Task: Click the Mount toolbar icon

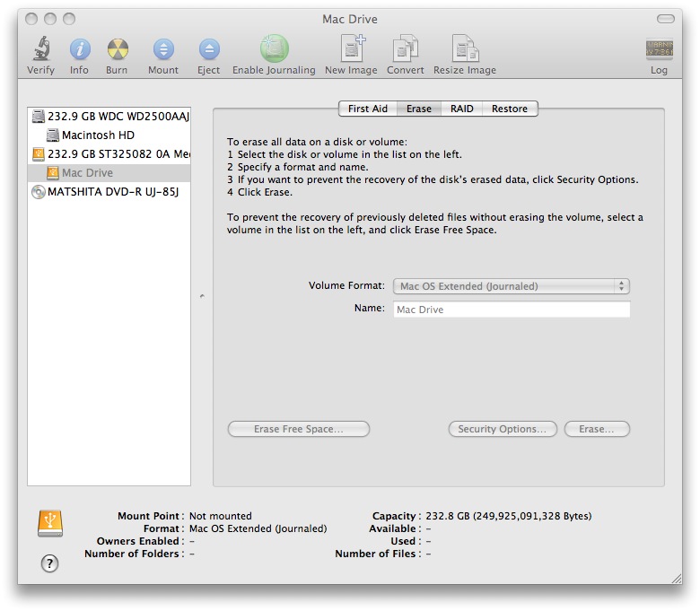Action: 163,48
